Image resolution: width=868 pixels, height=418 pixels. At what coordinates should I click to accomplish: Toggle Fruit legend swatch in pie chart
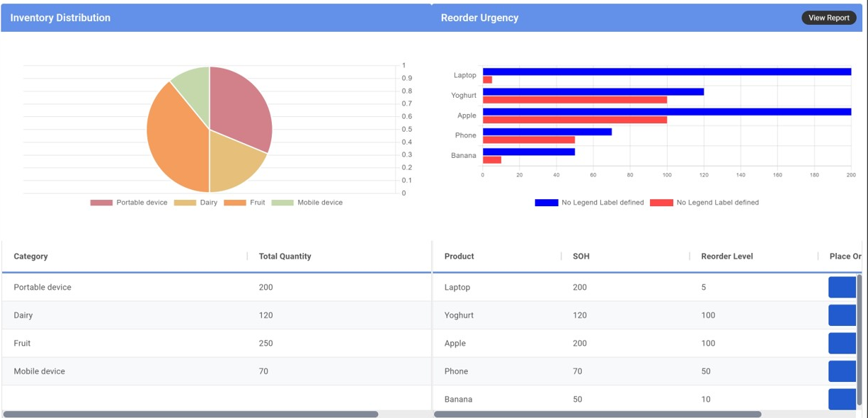(x=235, y=203)
